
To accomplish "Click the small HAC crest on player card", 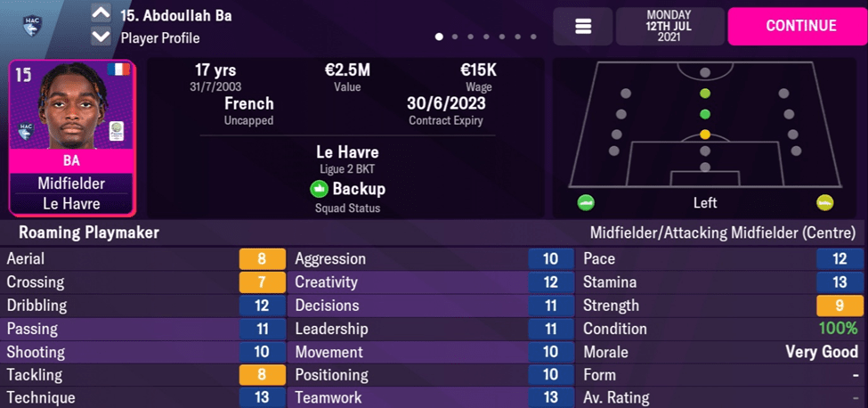I will [27, 131].
